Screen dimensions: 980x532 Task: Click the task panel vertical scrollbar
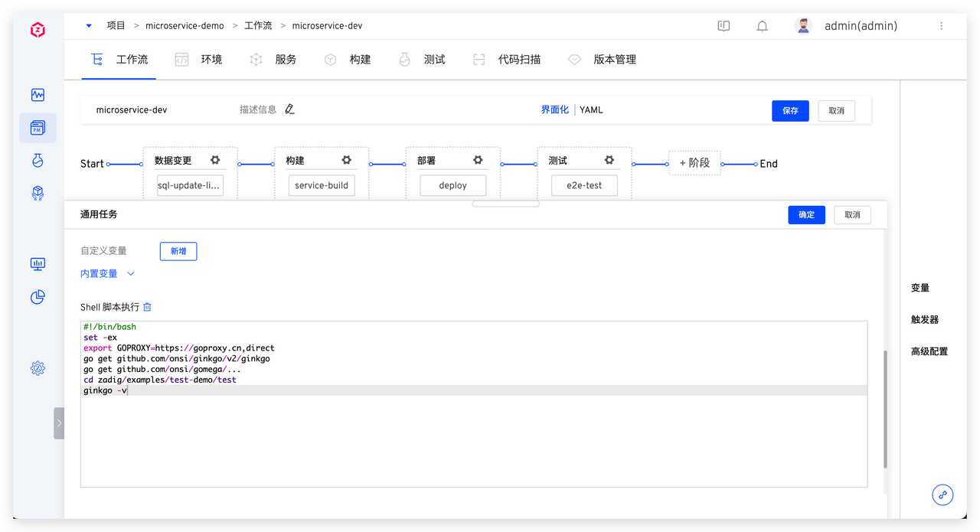click(885, 410)
